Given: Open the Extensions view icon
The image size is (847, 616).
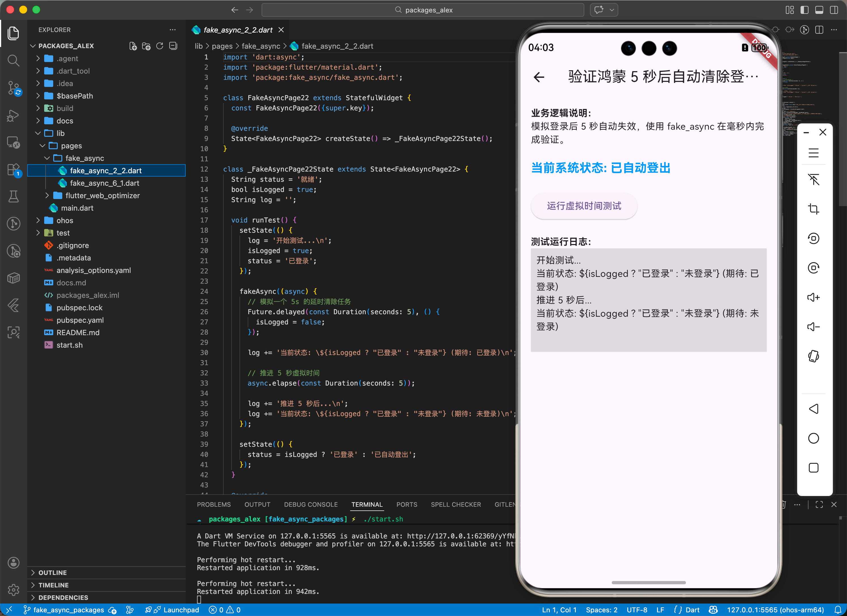Looking at the screenshot, I should [x=13, y=170].
